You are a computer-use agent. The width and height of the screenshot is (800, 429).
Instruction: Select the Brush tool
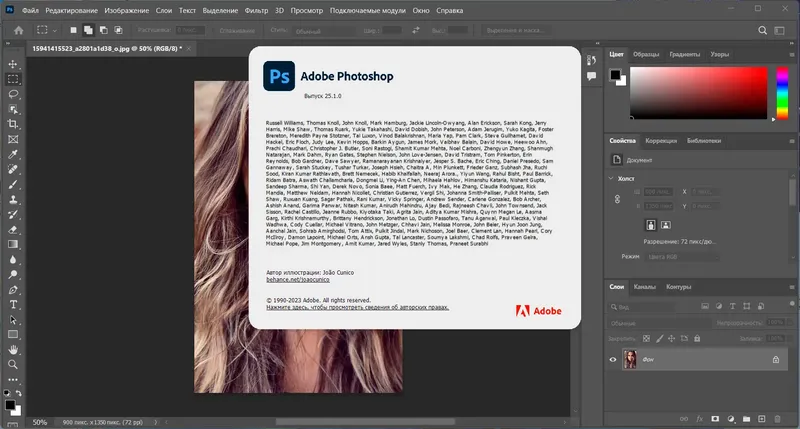(13, 184)
